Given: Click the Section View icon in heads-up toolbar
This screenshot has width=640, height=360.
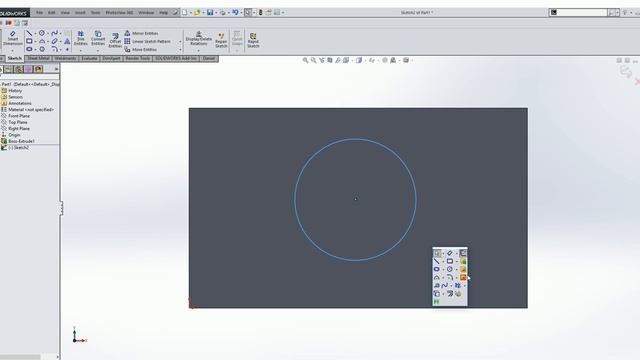Looking at the screenshot, I should 330,60.
